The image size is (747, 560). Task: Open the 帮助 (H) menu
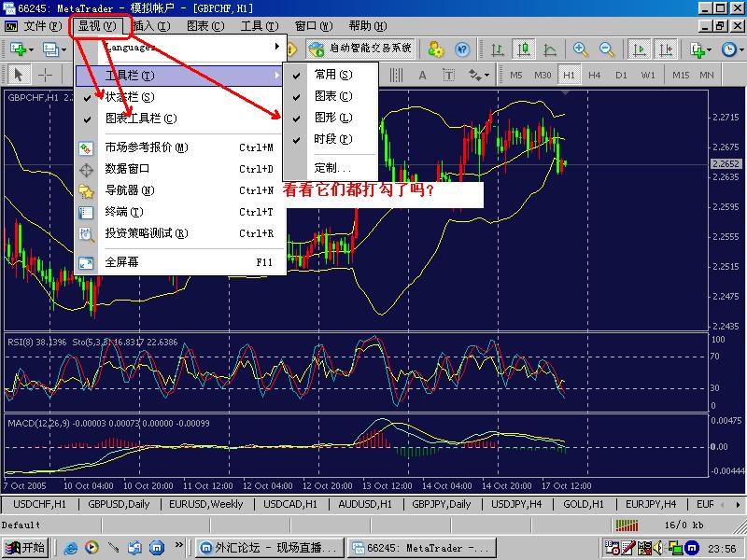click(x=367, y=26)
